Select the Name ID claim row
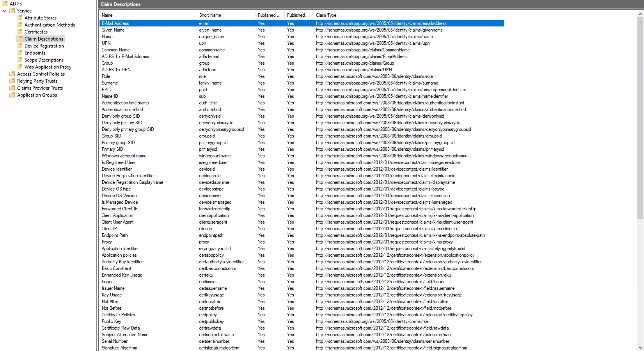This screenshot has width=644, height=351. tap(302, 96)
